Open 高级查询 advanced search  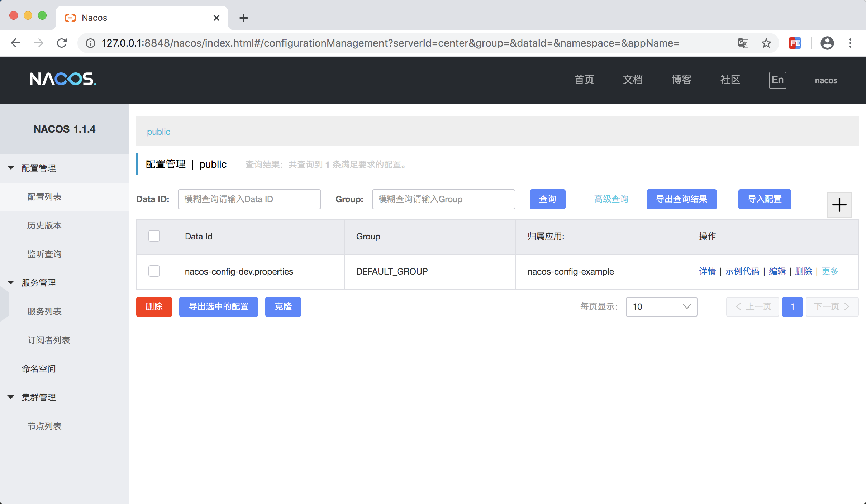click(x=611, y=199)
